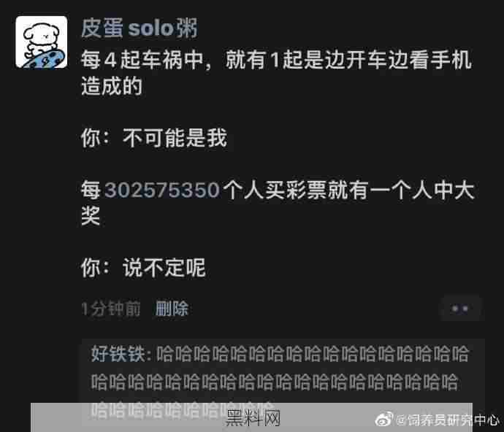This screenshot has height=432, width=504.
Task: Open the dog-on-skateboard avatar
Action: click(42, 42)
